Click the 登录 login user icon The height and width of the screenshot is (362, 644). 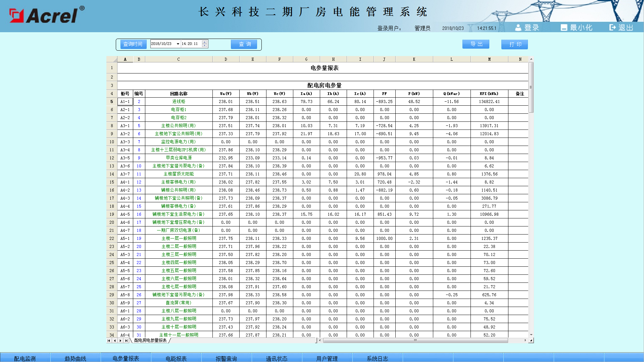click(x=518, y=28)
